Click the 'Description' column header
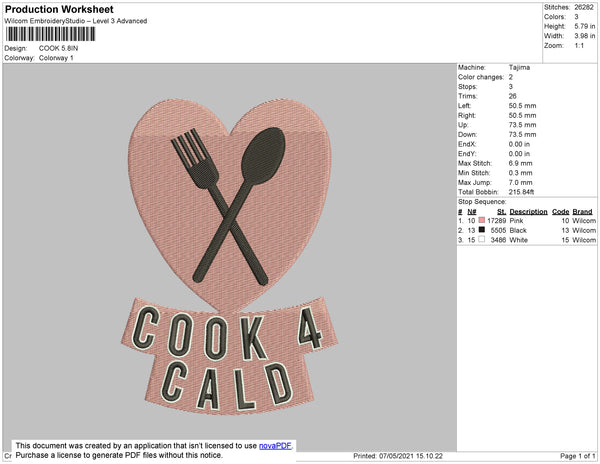This screenshot has height=464, width=600. 528,212
